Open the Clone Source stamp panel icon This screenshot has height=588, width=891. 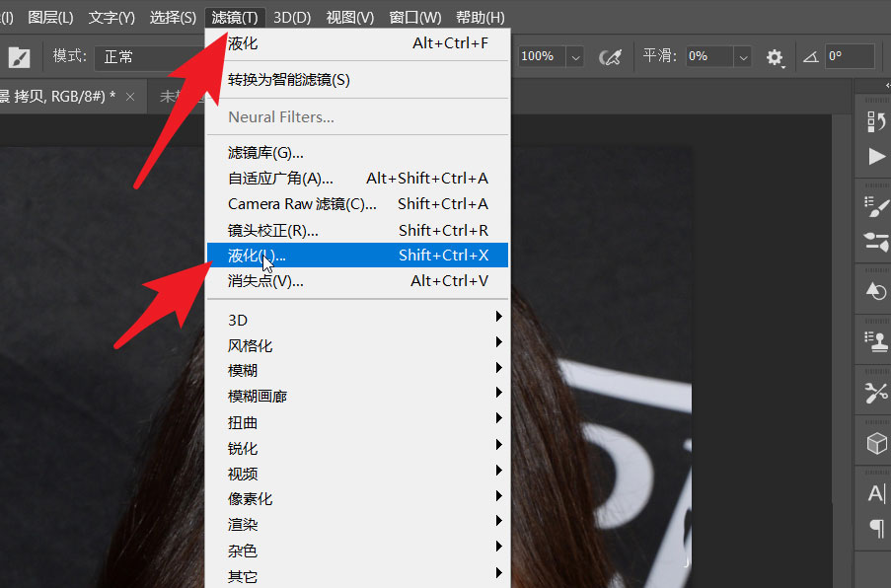pyautogui.click(x=875, y=341)
